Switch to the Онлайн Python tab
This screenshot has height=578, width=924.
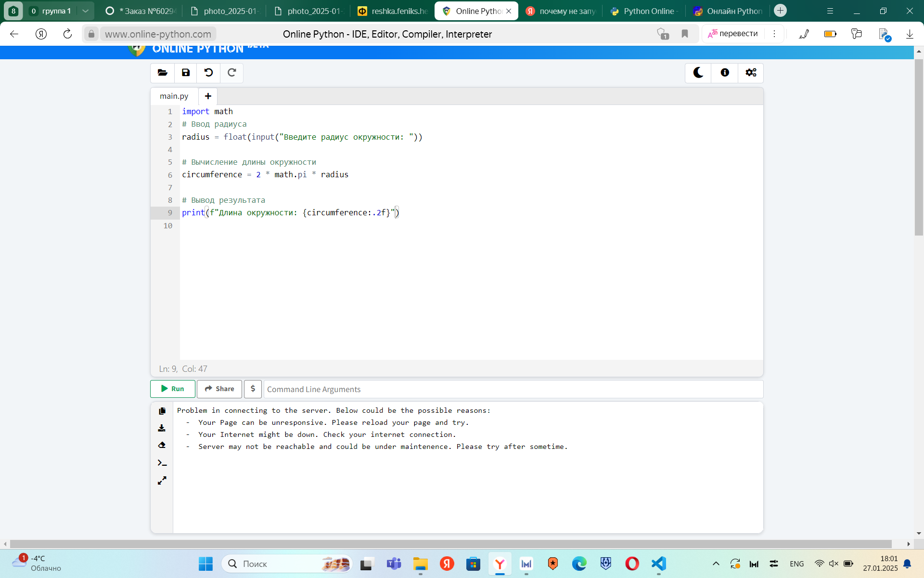[728, 11]
